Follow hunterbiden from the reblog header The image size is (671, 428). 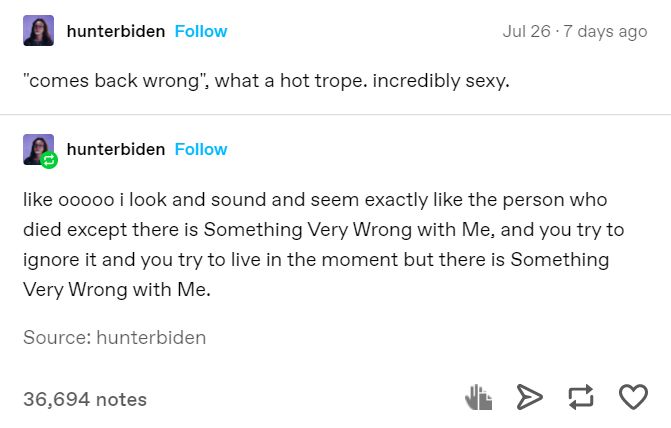[x=201, y=149]
